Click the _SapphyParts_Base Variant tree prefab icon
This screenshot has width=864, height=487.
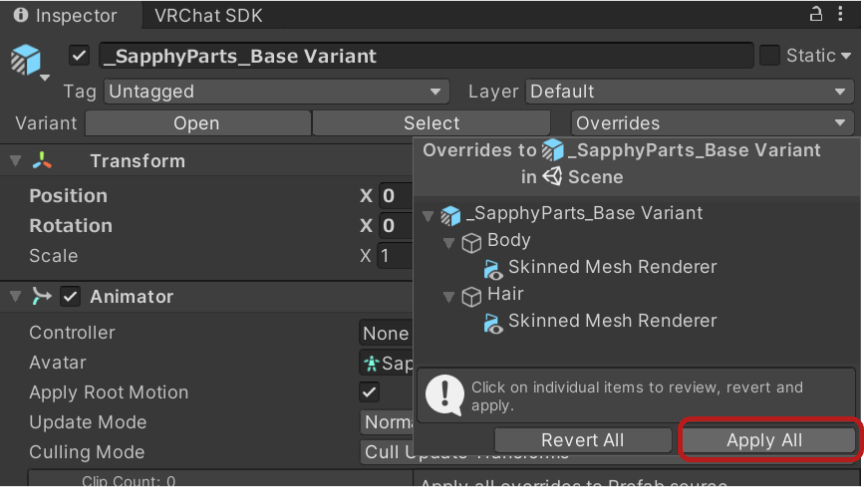click(x=450, y=215)
